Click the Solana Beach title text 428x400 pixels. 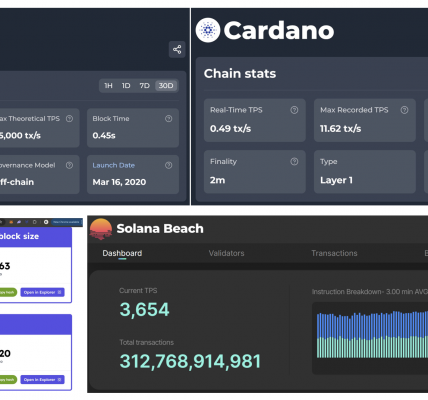pos(160,229)
